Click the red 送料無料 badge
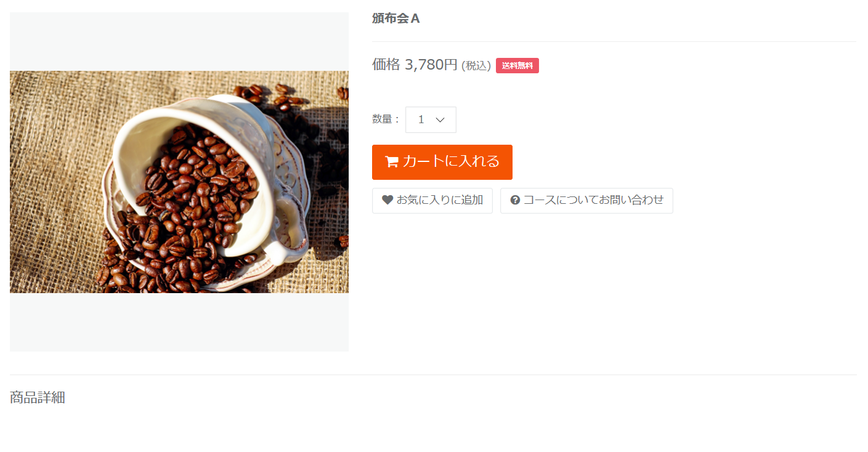Image resolution: width=868 pixels, height=452 pixels. (x=517, y=66)
